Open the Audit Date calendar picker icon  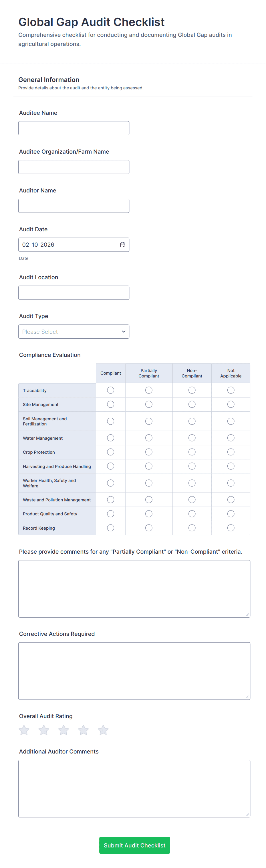(x=122, y=245)
